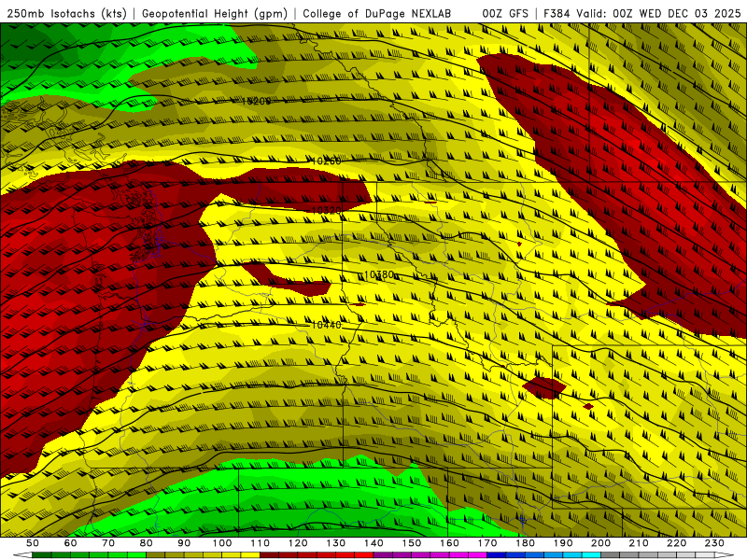This screenshot has width=747, height=560.
Task: Click the "00Z WED DEC 03 2025" valid time
Action: pos(676,14)
